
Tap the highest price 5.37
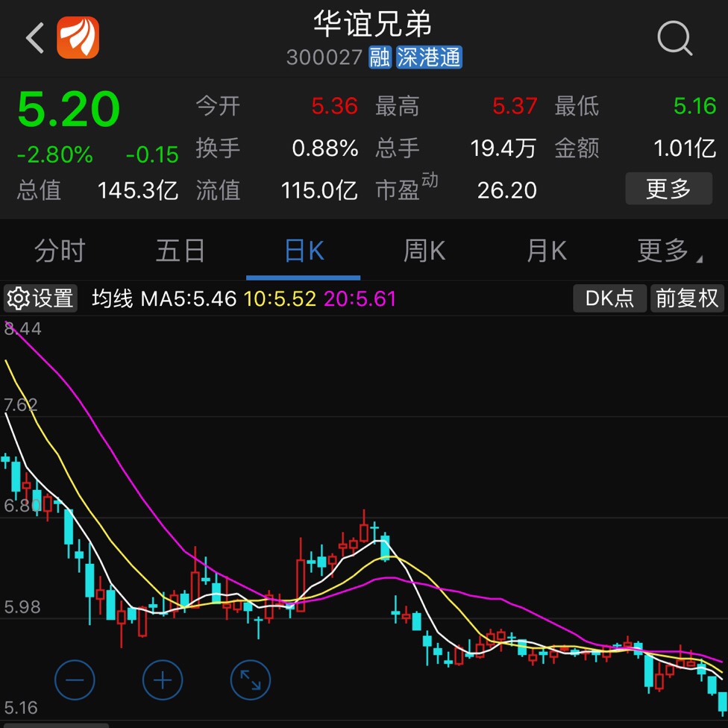515,107
